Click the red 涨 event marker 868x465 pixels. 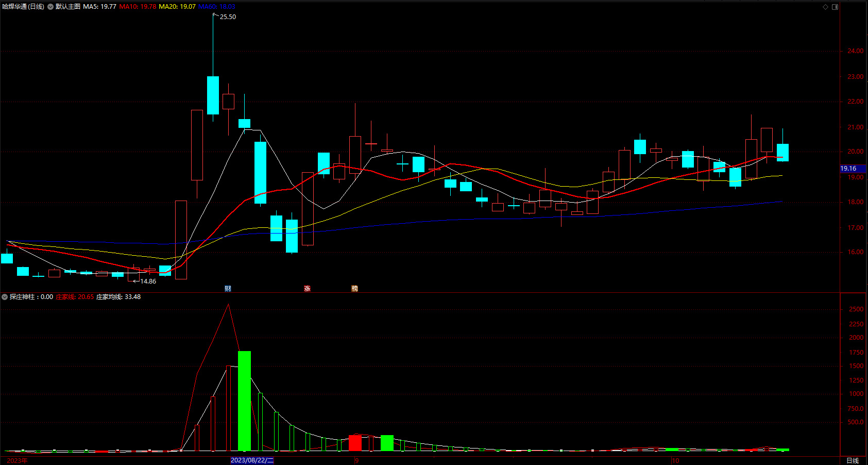[307, 289]
